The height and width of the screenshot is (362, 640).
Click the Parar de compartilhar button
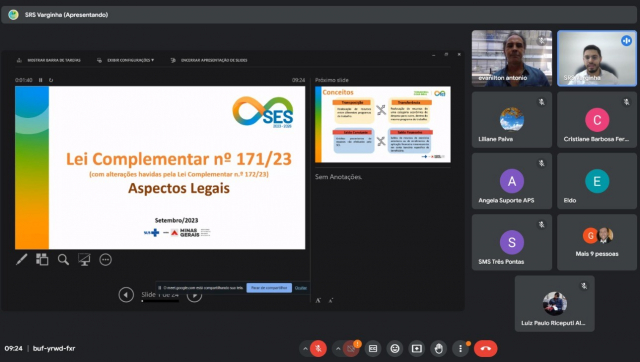pos(269,288)
